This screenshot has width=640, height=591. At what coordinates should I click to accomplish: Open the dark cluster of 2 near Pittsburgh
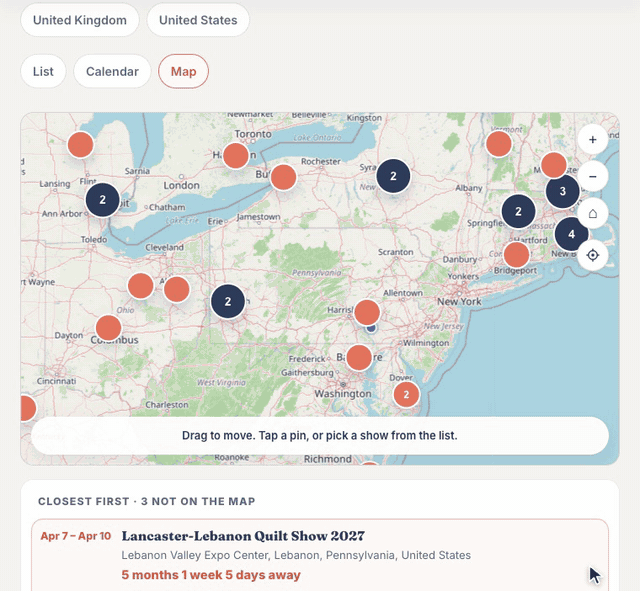click(x=228, y=301)
